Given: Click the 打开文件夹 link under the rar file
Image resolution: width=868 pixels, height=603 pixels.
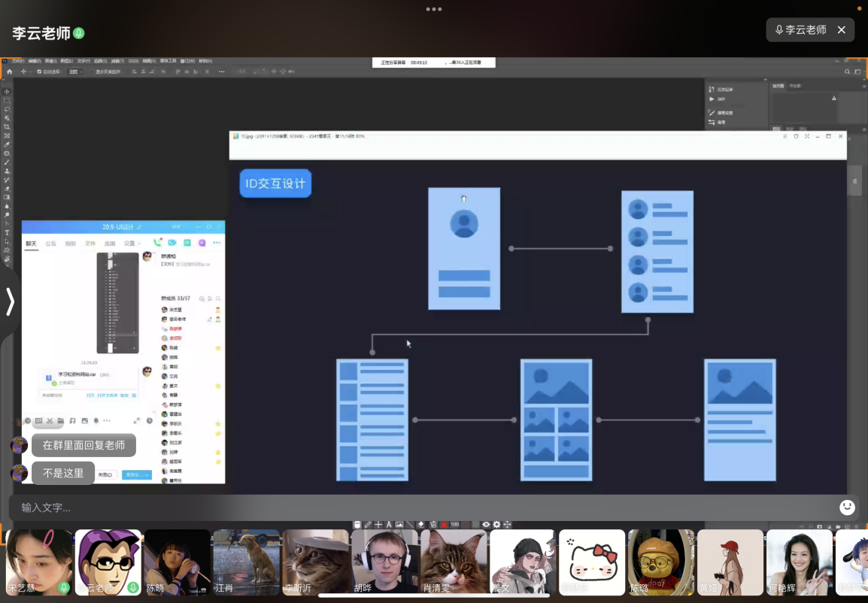Looking at the screenshot, I should (108, 395).
